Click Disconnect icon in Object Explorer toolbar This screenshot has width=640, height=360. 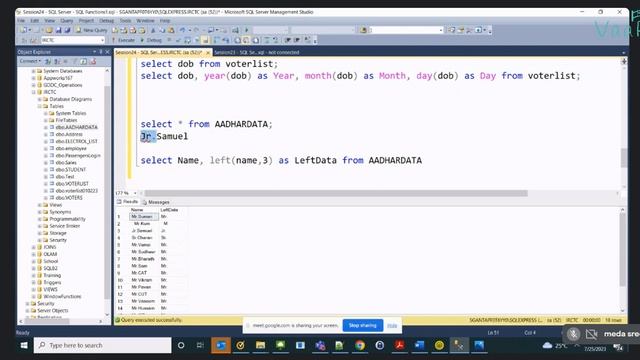[x=57, y=62]
